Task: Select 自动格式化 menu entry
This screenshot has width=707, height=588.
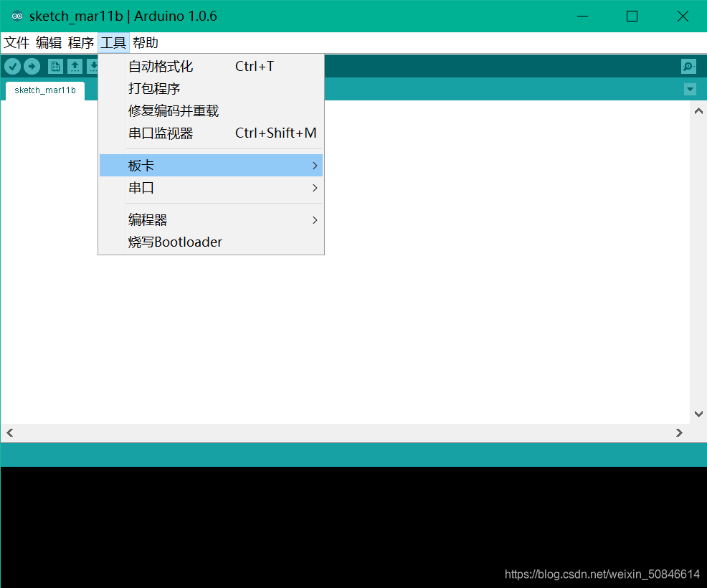Action: tap(211, 66)
